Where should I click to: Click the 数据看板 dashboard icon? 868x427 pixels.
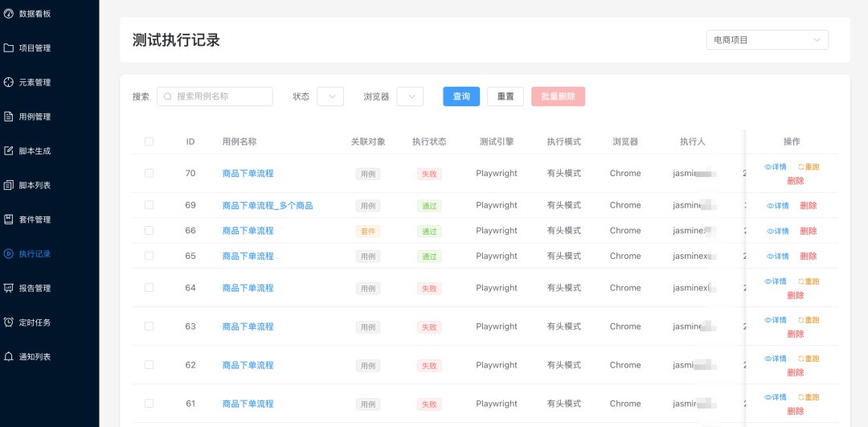pos(8,14)
